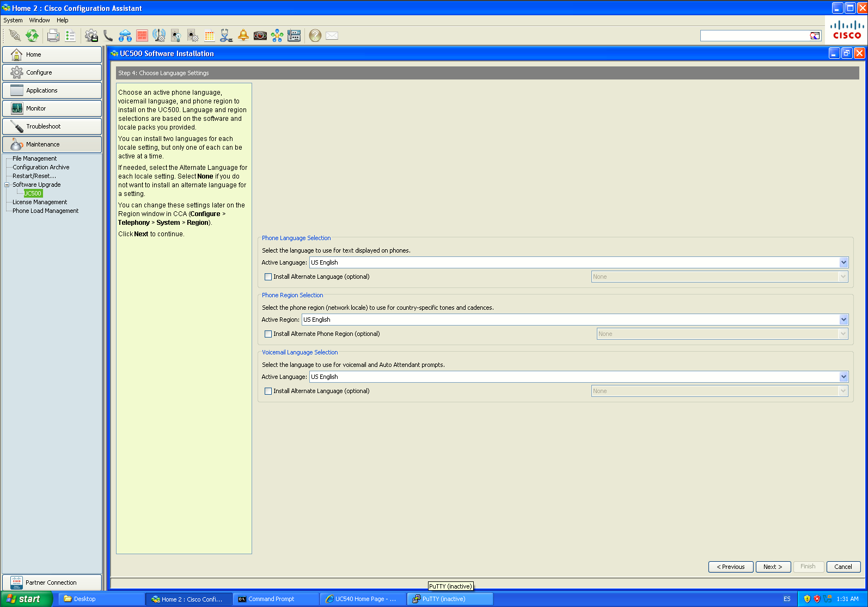
Task: Open the Applications sidebar section
Action: tap(52, 90)
